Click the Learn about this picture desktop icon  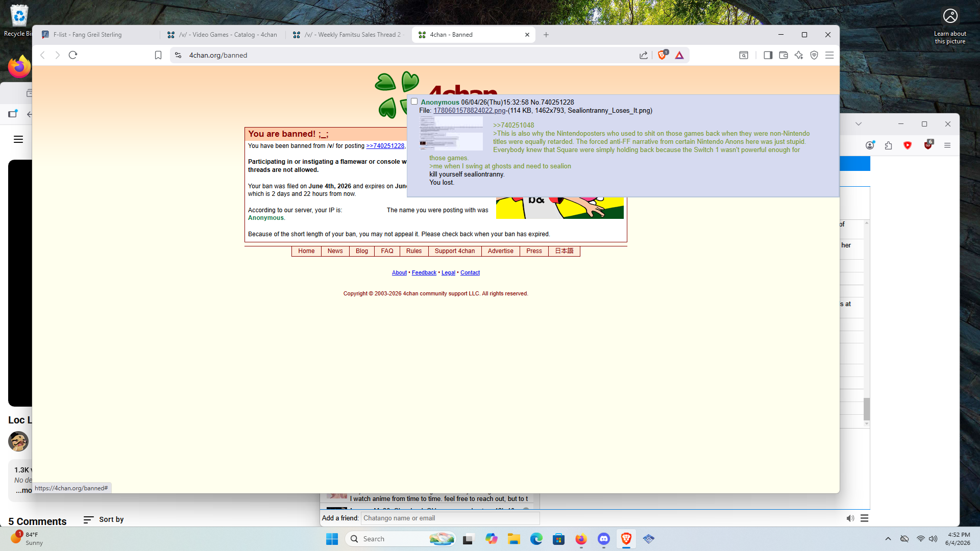(x=950, y=27)
